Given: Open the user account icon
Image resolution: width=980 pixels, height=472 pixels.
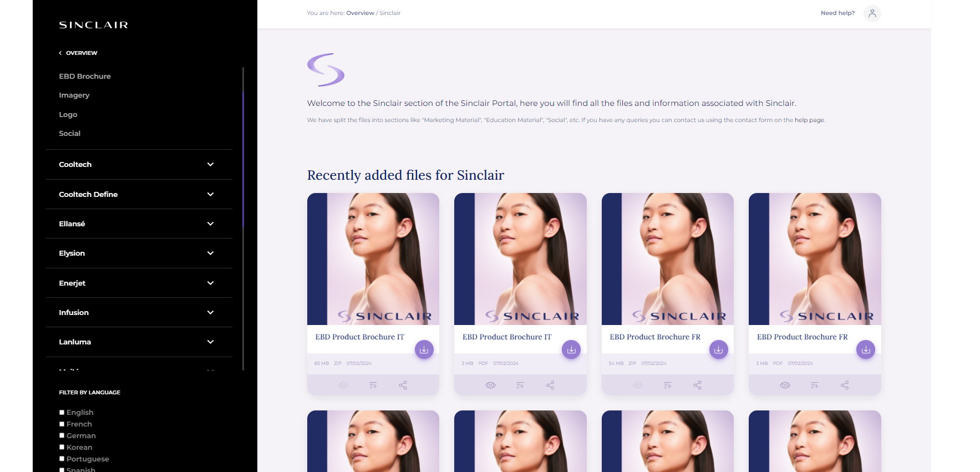Looking at the screenshot, I should (872, 13).
